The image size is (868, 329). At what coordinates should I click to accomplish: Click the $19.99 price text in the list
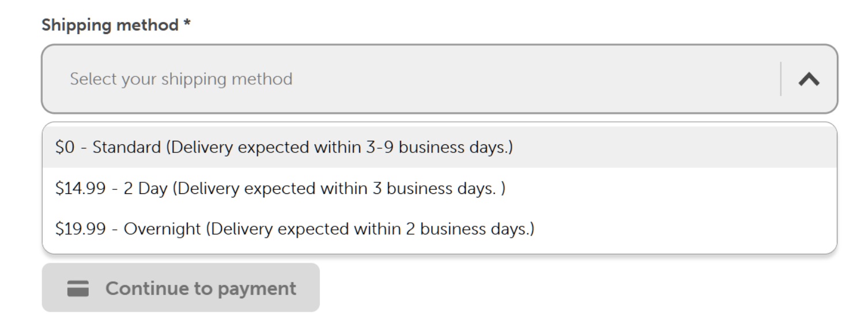click(80, 229)
